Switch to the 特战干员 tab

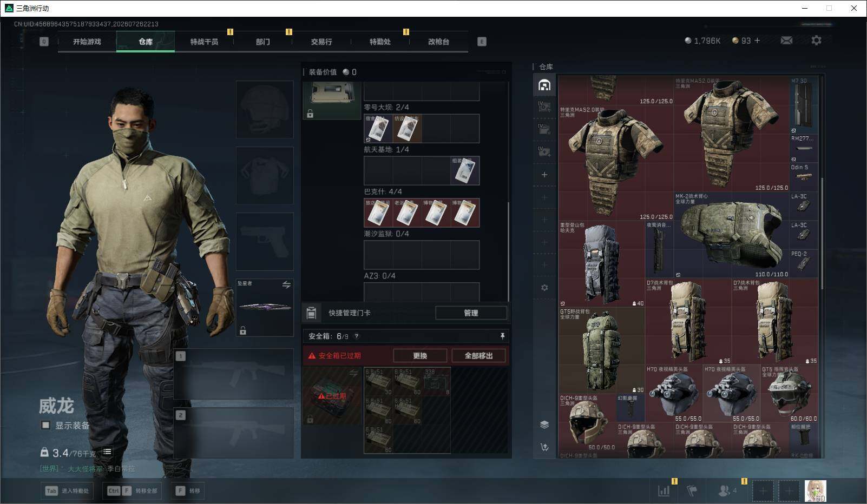(x=204, y=42)
